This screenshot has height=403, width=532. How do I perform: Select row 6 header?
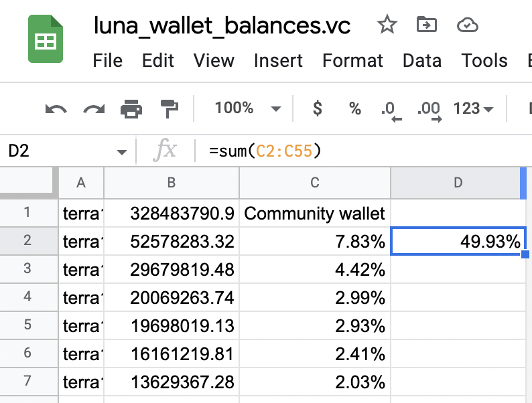[29, 353]
